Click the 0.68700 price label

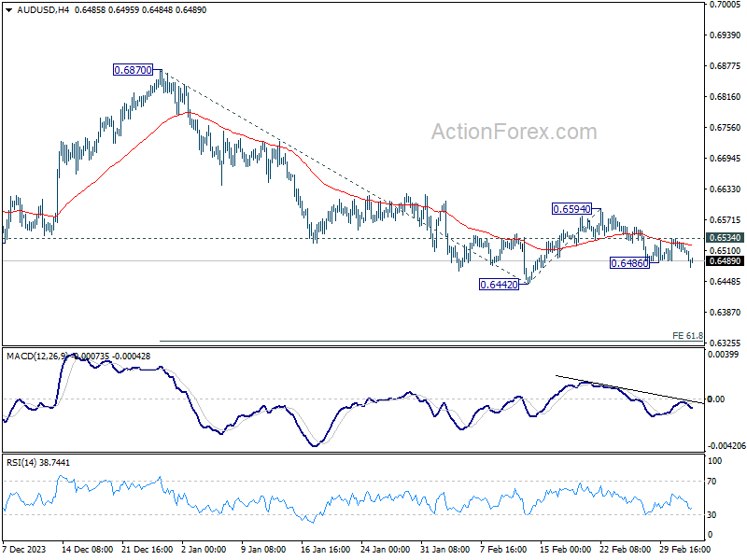click(134, 70)
